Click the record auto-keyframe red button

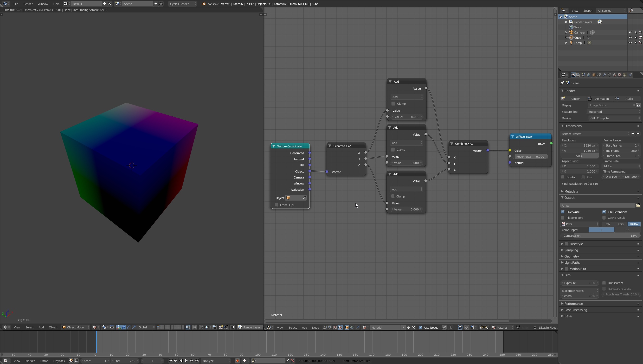click(x=237, y=361)
